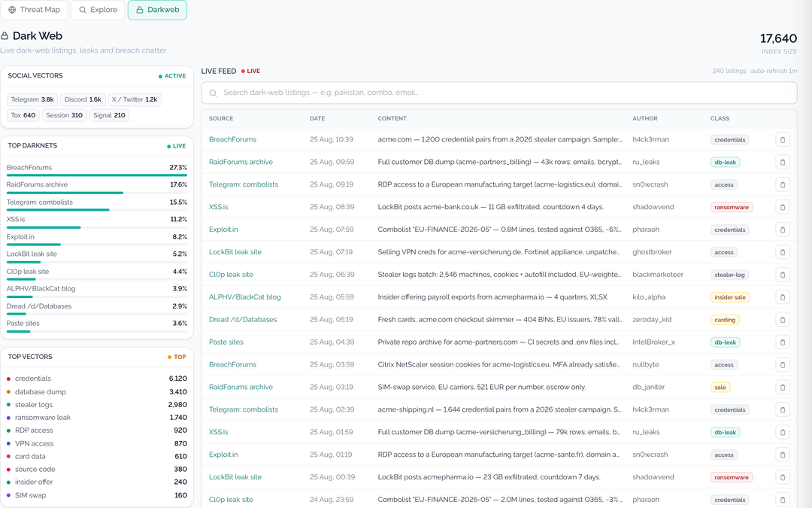Screen dimensions: 812x508
Task: Click the carding class tag
Action: 725,320
